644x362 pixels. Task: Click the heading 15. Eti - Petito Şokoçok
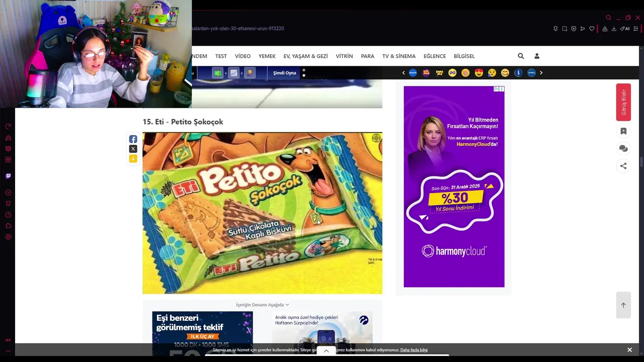click(x=183, y=122)
